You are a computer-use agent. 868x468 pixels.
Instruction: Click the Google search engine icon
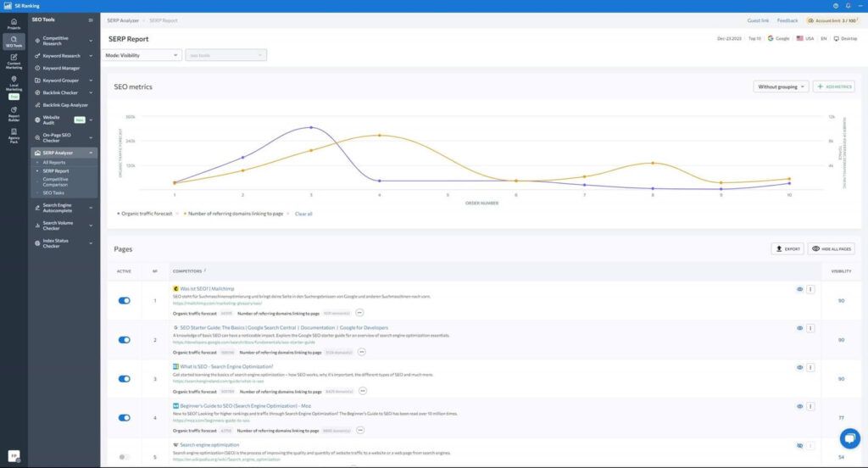(x=771, y=38)
